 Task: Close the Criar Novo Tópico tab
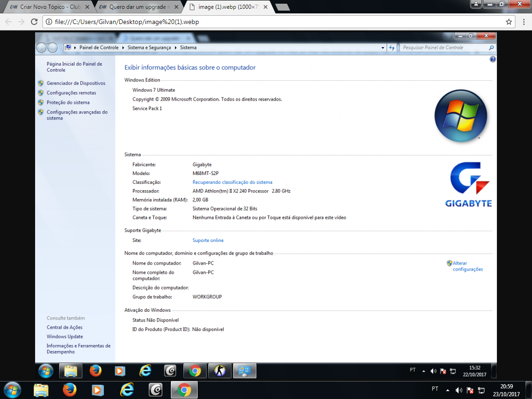(x=87, y=7)
